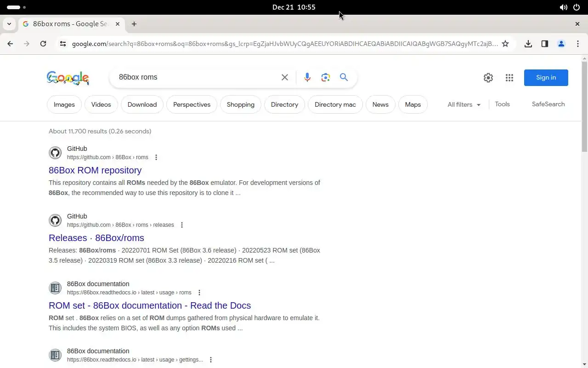Reload the current page

coord(43,44)
